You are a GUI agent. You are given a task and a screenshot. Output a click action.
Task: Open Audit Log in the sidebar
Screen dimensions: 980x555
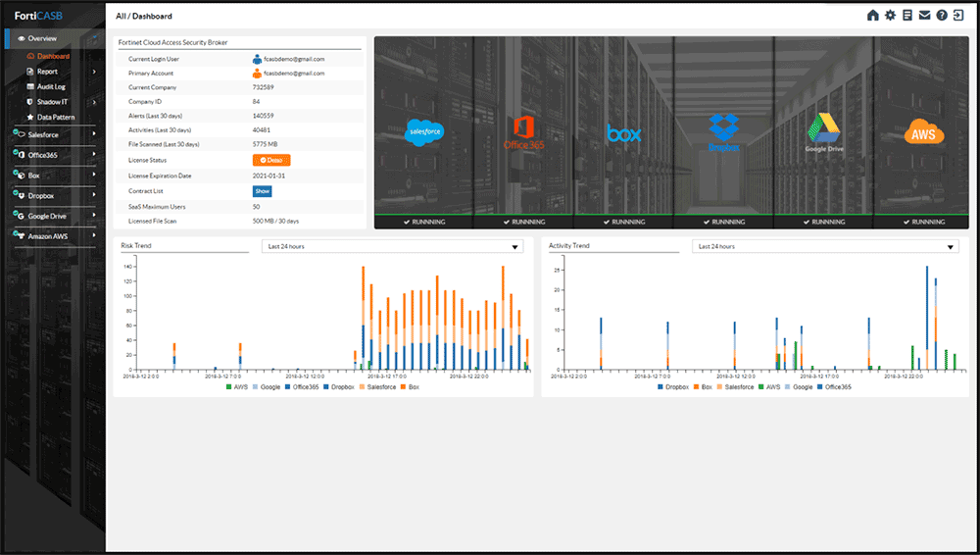click(51, 86)
